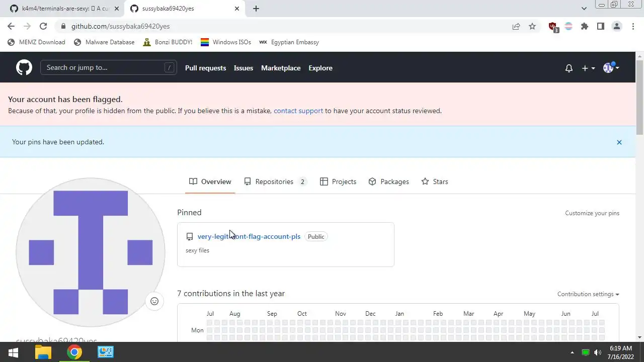Click the site lock icon

click(63, 26)
